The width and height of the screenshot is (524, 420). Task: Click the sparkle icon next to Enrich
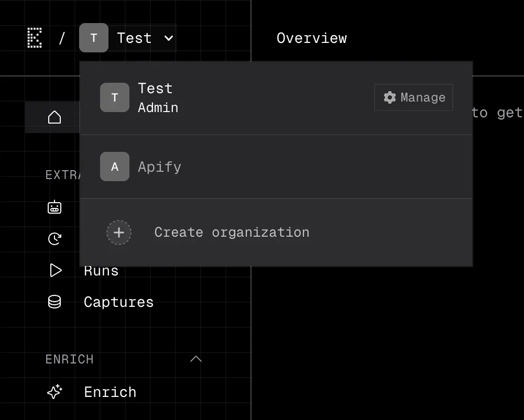point(54,392)
